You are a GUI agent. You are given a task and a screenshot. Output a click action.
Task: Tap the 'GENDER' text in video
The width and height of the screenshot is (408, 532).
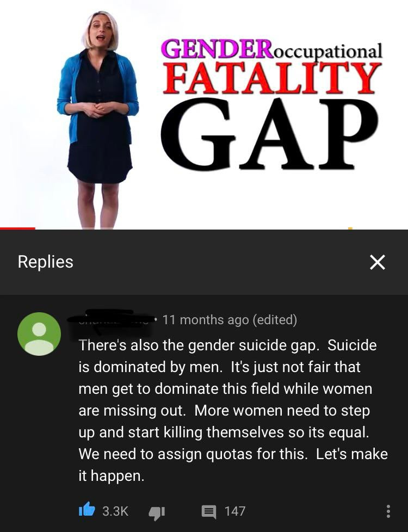[x=217, y=48]
